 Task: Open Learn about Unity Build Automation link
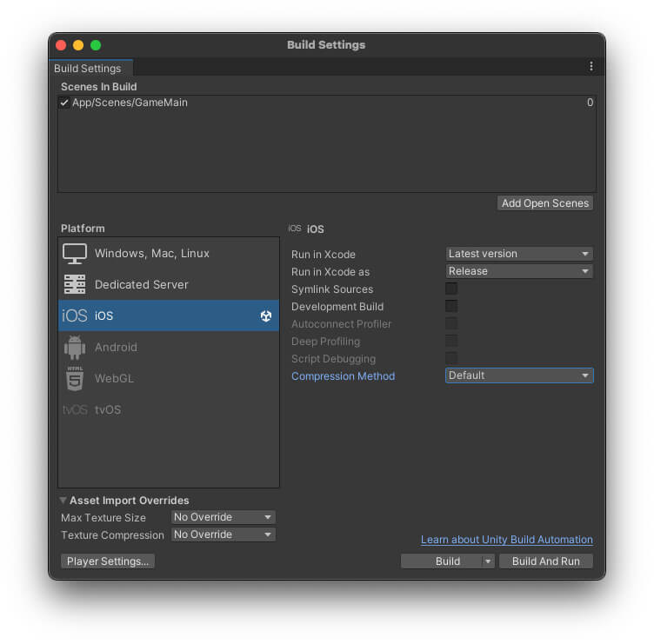[507, 540]
